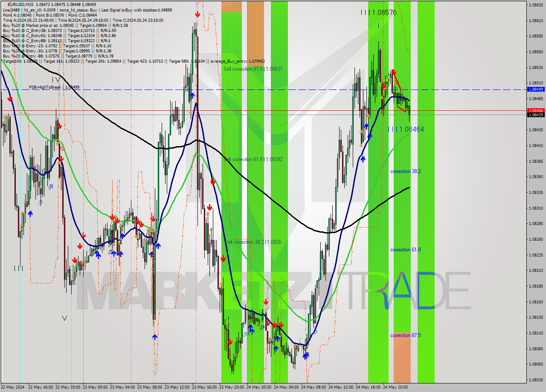Click the 1.08035 price axis label
Image resolution: width=546 pixels, height=392 pixels.
[x=535, y=380]
